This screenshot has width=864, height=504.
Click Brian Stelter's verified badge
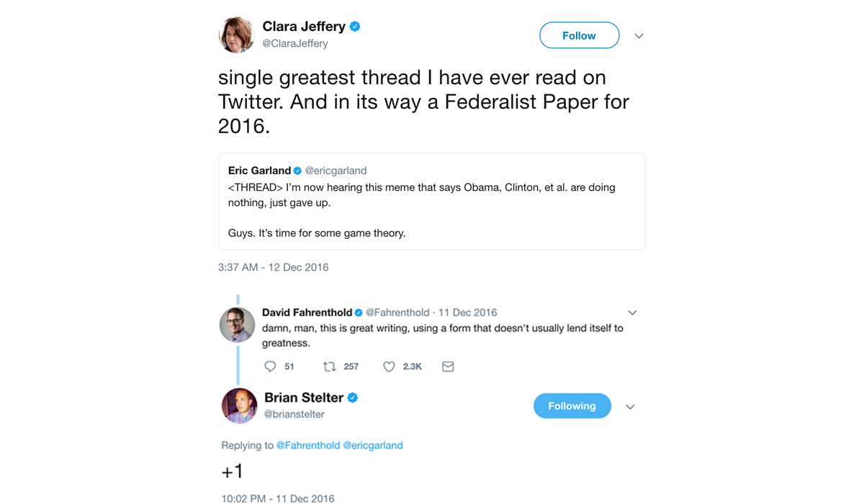point(353,397)
